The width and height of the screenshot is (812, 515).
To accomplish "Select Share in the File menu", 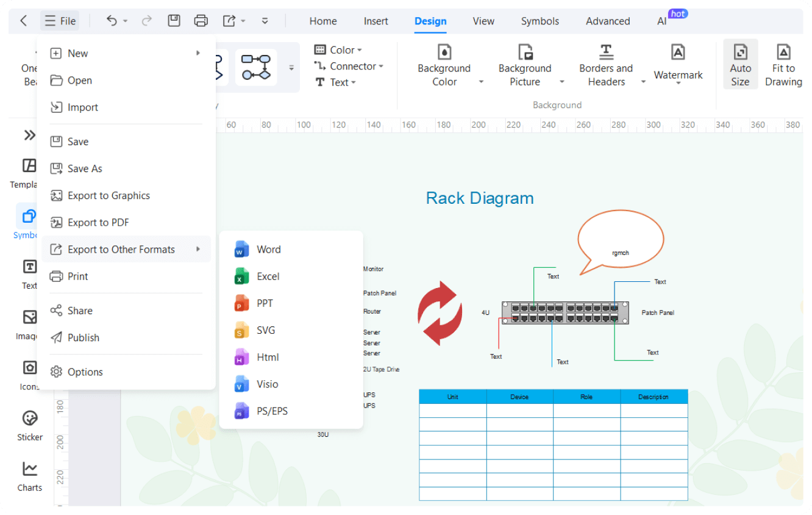I will [x=126, y=311].
